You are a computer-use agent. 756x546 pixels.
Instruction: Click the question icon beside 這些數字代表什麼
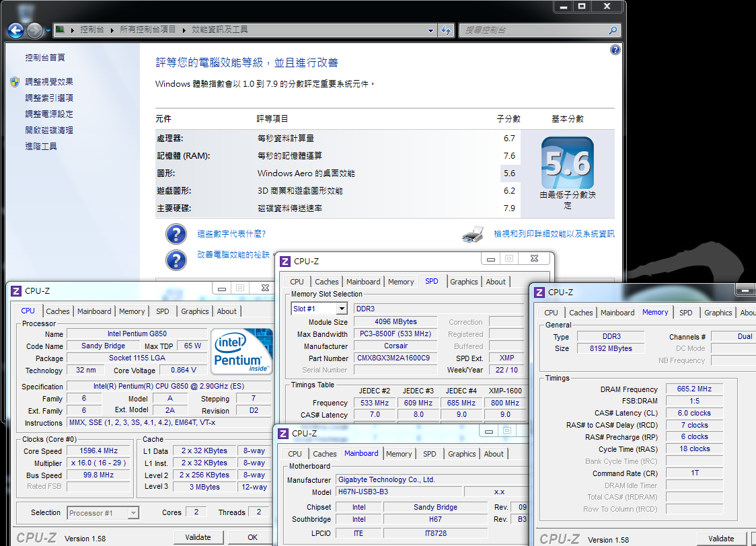click(x=176, y=234)
